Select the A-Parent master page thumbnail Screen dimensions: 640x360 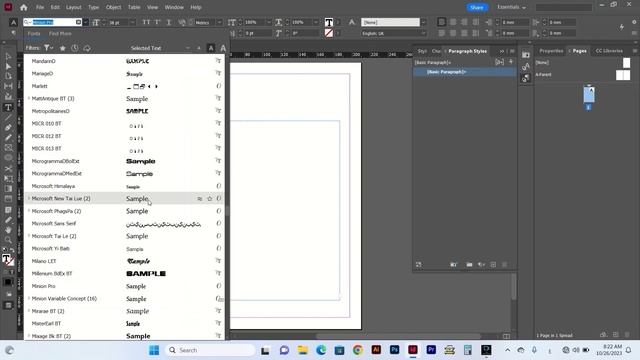[623, 75]
